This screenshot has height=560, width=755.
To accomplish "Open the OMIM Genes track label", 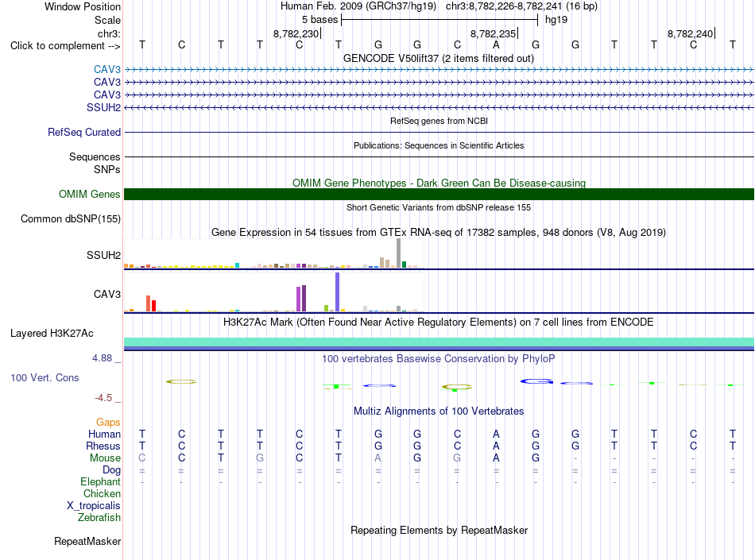I will pyautogui.click(x=90, y=195).
